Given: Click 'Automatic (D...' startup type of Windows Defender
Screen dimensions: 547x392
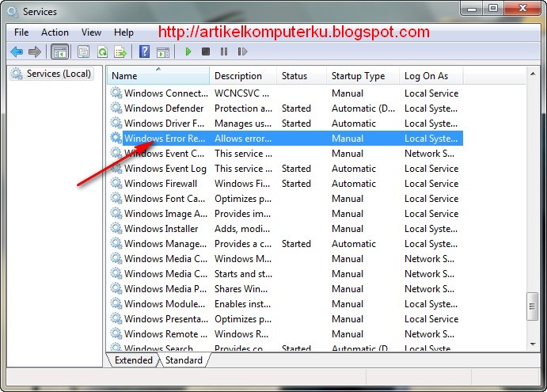Looking at the screenshot, I should [363, 108].
